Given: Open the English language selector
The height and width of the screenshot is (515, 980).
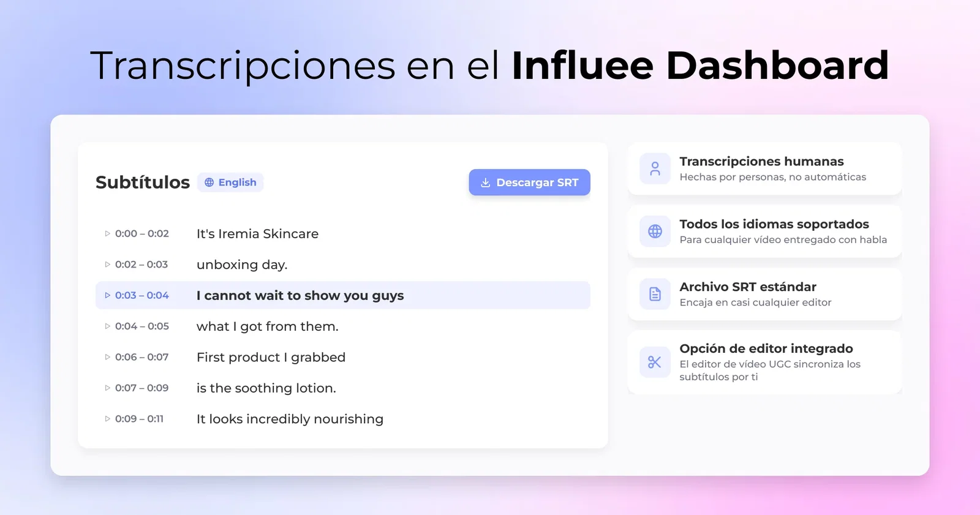Looking at the screenshot, I should (230, 182).
